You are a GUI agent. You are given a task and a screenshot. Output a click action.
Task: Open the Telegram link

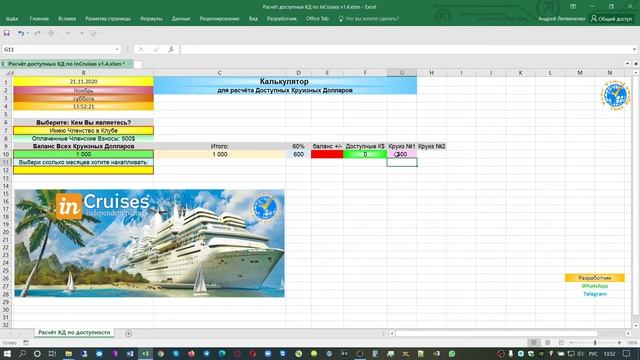(x=595, y=294)
